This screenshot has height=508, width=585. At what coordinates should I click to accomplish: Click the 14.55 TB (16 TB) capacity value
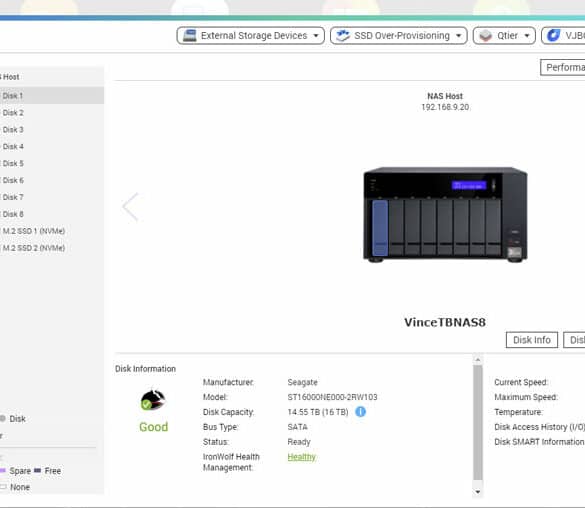point(318,412)
